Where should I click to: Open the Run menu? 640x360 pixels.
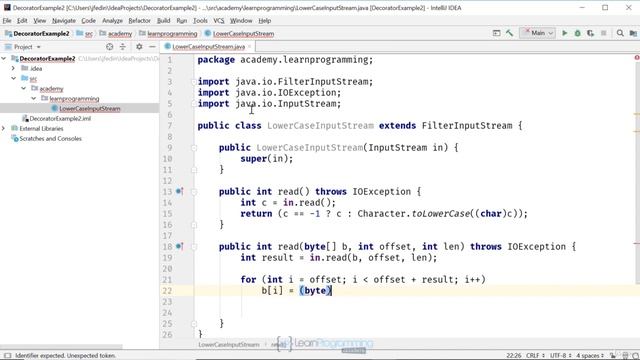[182, 20]
